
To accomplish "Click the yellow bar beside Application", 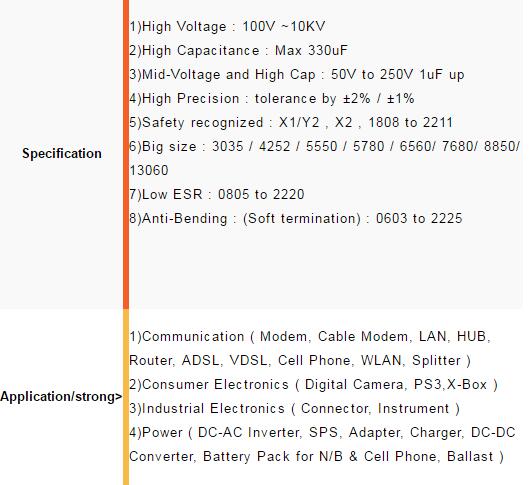I will click(126, 397).
